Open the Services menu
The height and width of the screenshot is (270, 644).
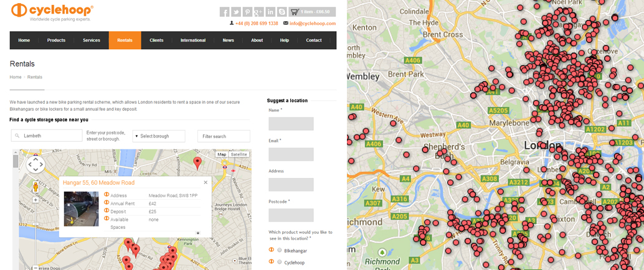(x=92, y=40)
